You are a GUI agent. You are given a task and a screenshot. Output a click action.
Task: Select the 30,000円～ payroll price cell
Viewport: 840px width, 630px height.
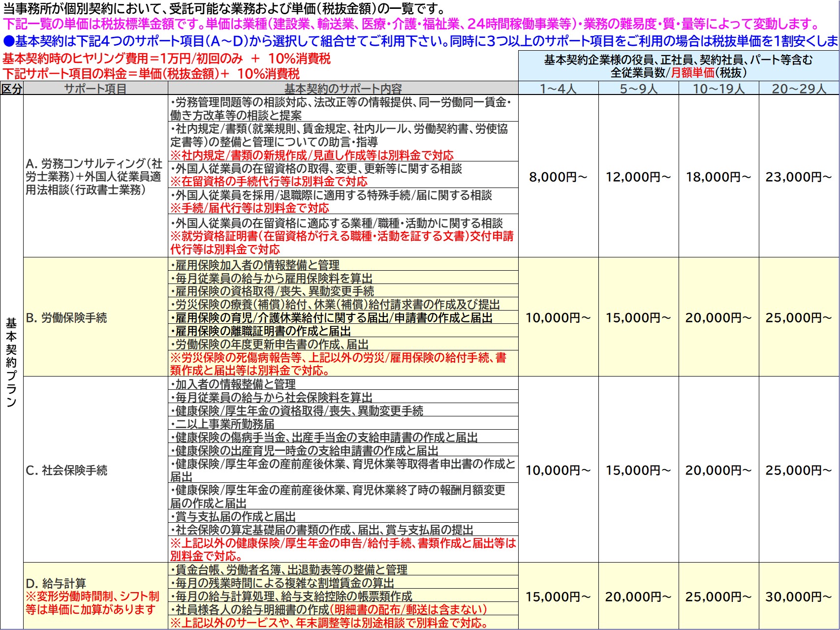pyautogui.click(x=799, y=597)
